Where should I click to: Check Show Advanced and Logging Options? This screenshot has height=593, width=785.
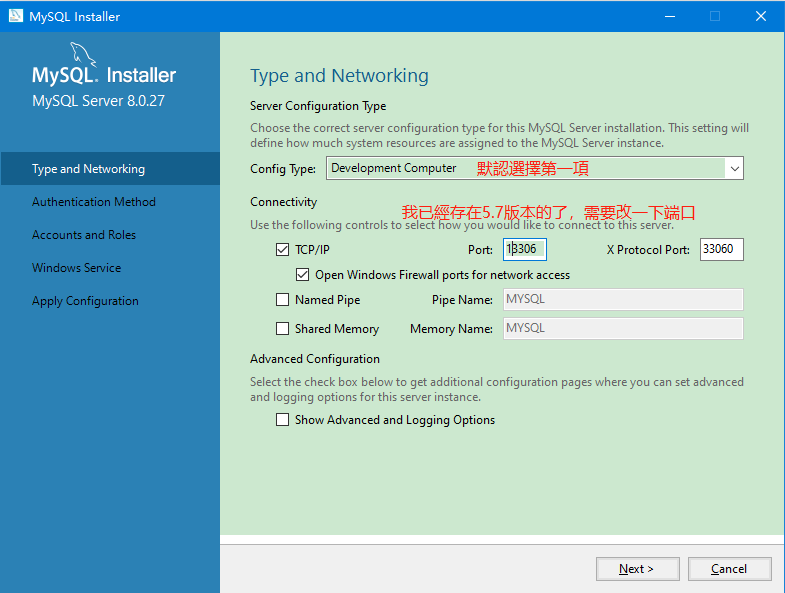[x=282, y=420]
